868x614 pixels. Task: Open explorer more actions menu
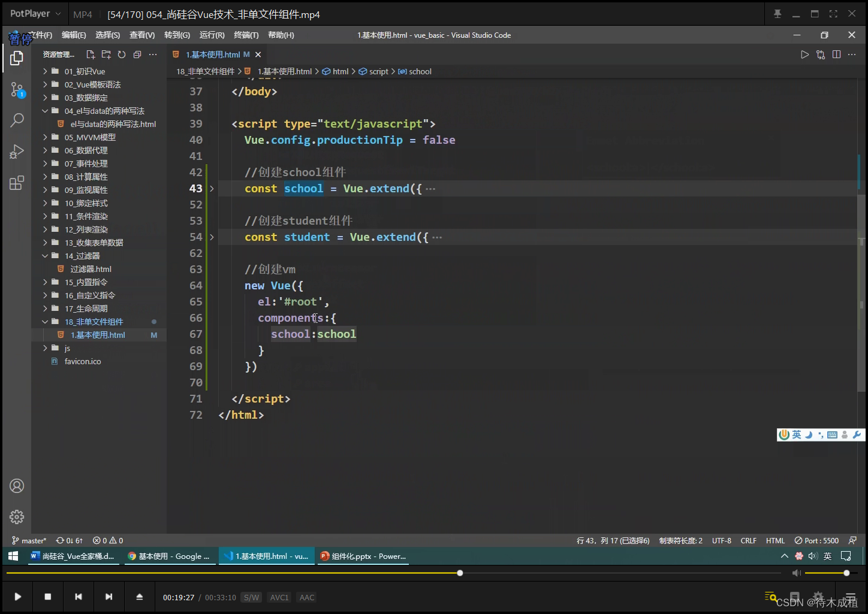click(x=153, y=55)
